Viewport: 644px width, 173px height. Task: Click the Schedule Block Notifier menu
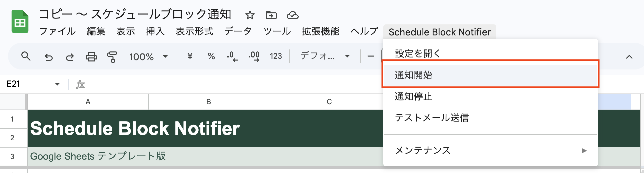[440, 32]
